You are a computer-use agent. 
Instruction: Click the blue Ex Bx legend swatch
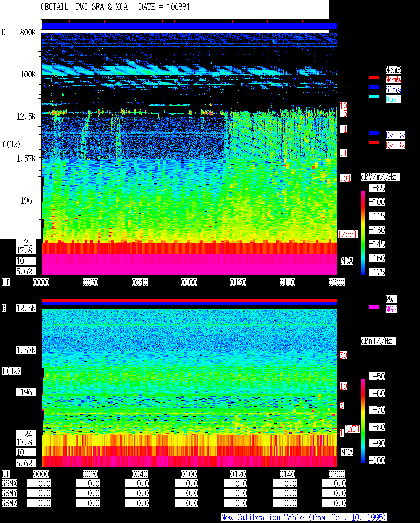tap(374, 133)
